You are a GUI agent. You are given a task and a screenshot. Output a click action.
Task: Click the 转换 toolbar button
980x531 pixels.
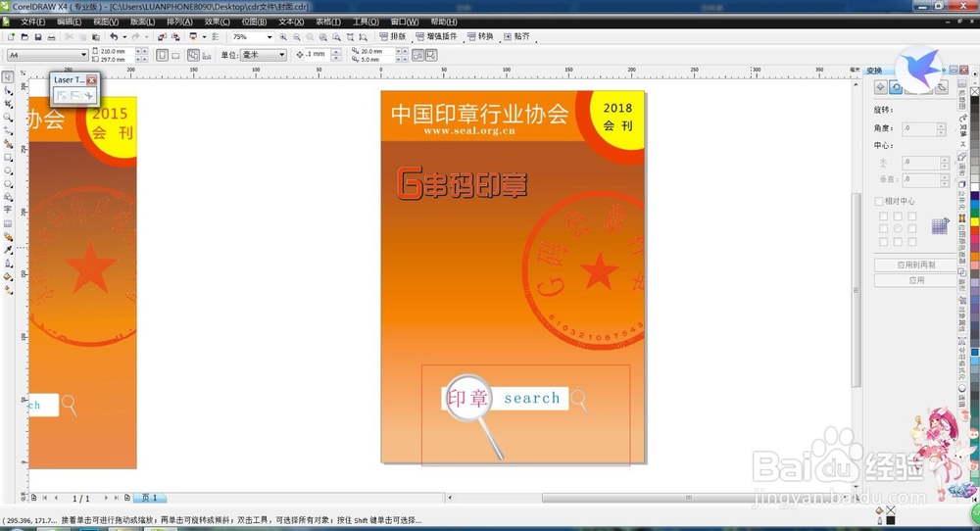[x=480, y=37]
